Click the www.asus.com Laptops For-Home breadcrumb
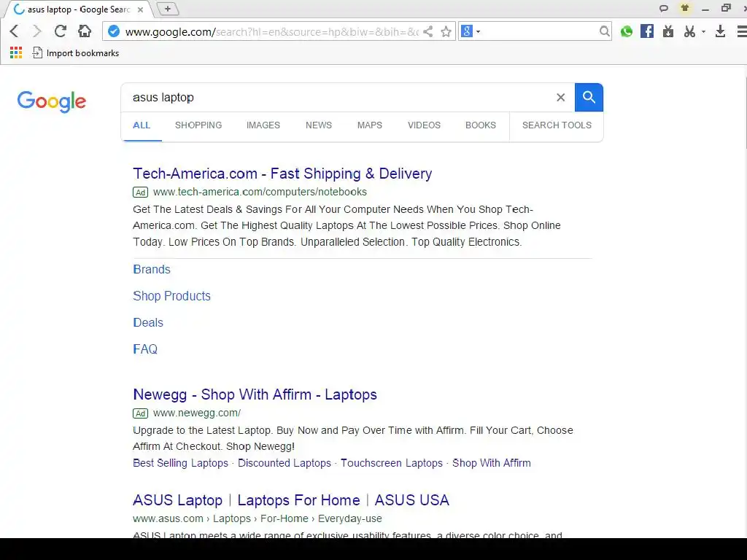 (258, 518)
